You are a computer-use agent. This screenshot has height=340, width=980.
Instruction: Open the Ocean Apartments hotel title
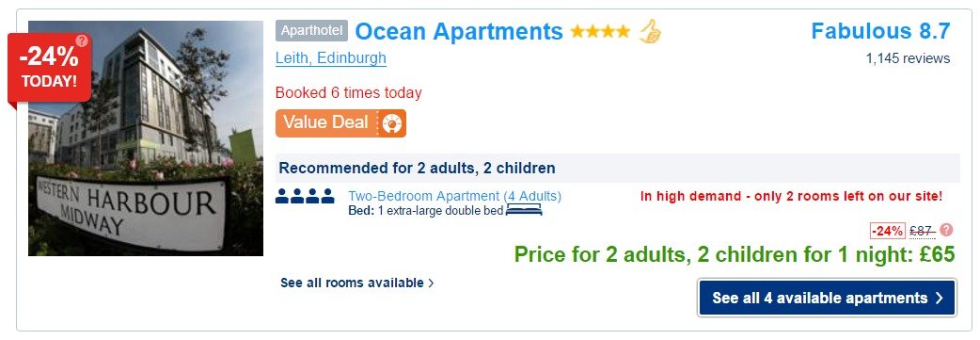point(459,31)
